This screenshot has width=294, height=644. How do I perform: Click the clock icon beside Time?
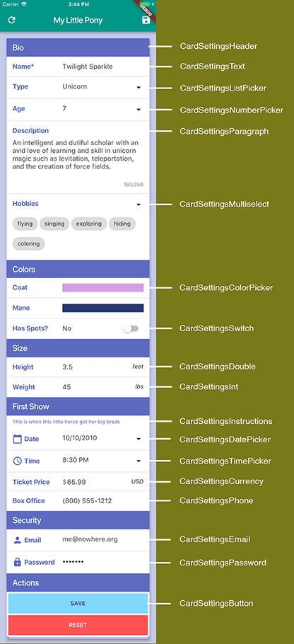17,461
